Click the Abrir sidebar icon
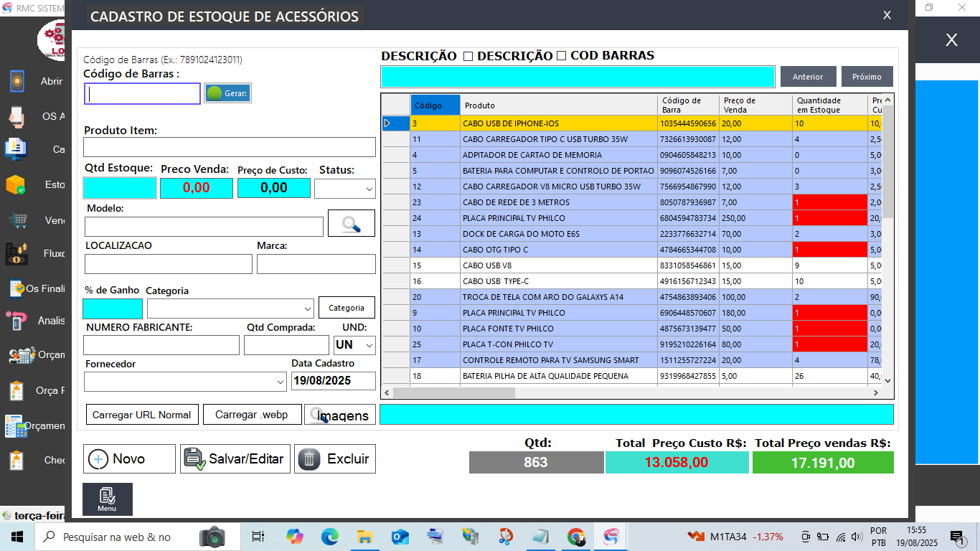 coord(17,81)
